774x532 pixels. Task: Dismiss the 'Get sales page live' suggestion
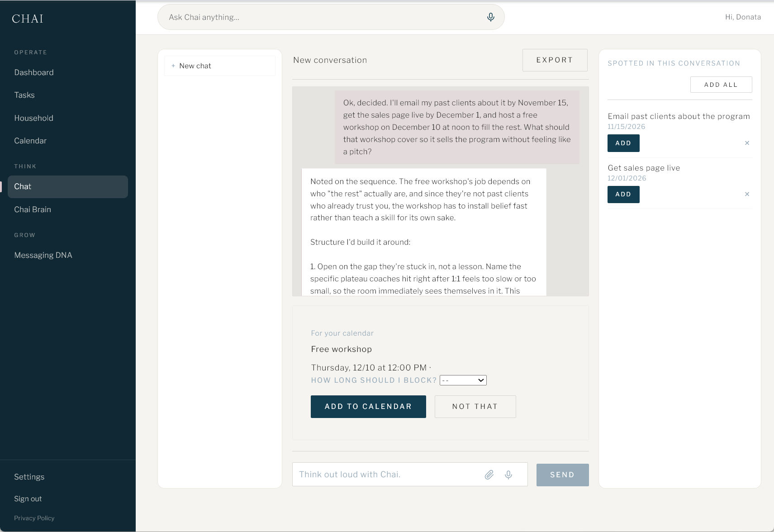[747, 194]
